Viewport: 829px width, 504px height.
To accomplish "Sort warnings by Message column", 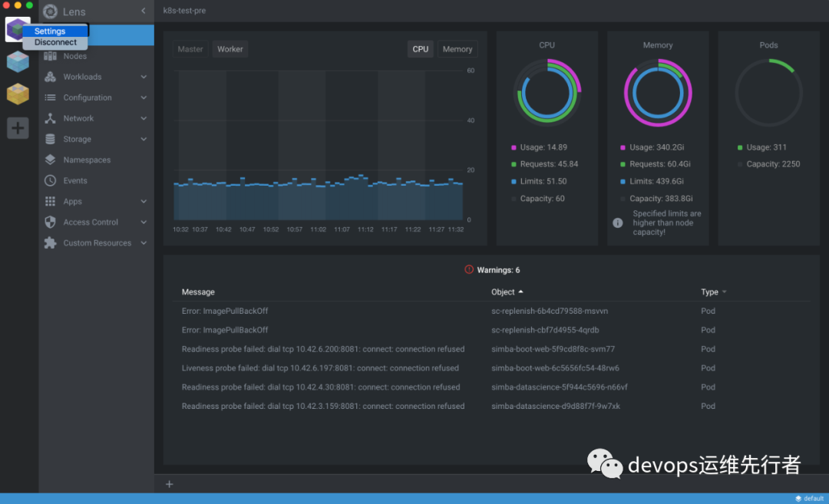I will 198,292.
